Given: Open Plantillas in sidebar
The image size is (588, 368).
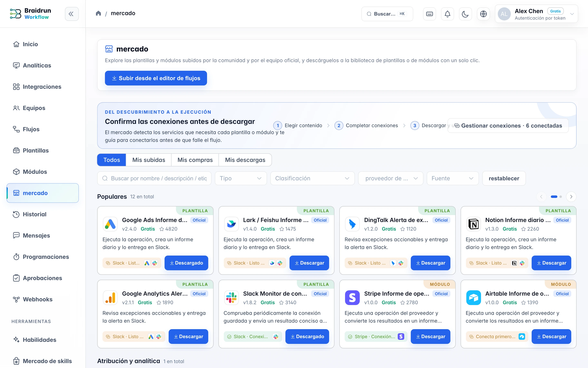Looking at the screenshot, I should pyautogui.click(x=42, y=150).
